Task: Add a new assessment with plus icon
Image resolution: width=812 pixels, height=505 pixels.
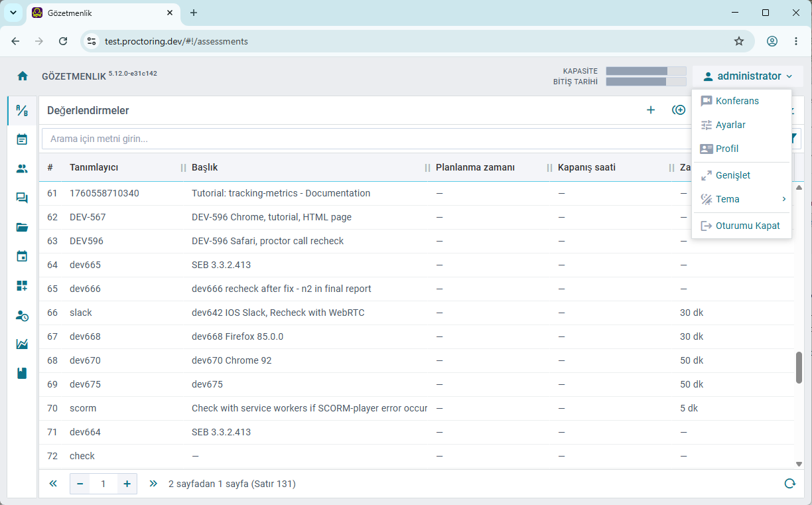Action: [651, 110]
